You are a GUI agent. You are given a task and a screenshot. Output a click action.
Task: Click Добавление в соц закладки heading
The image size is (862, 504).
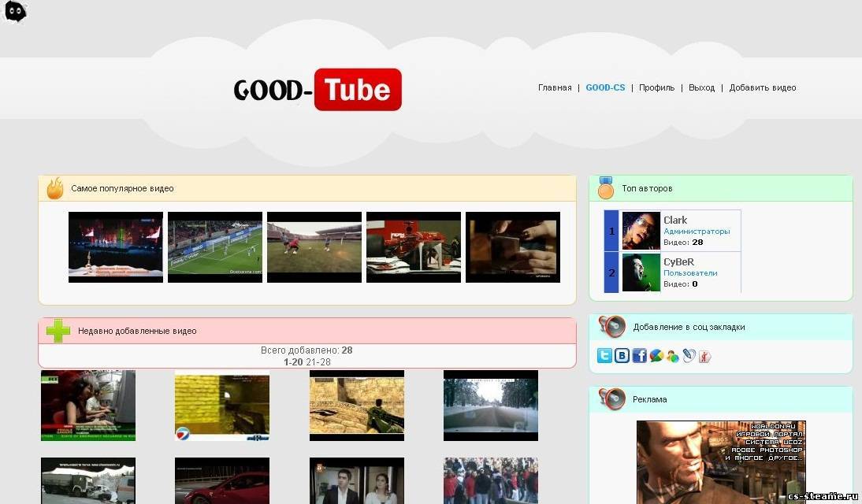tap(689, 327)
